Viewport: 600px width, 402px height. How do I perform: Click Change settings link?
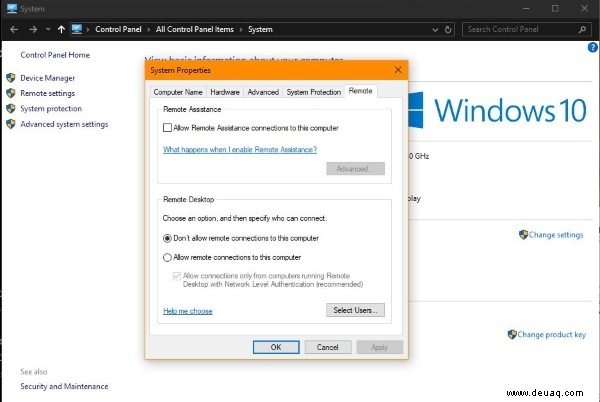556,235
